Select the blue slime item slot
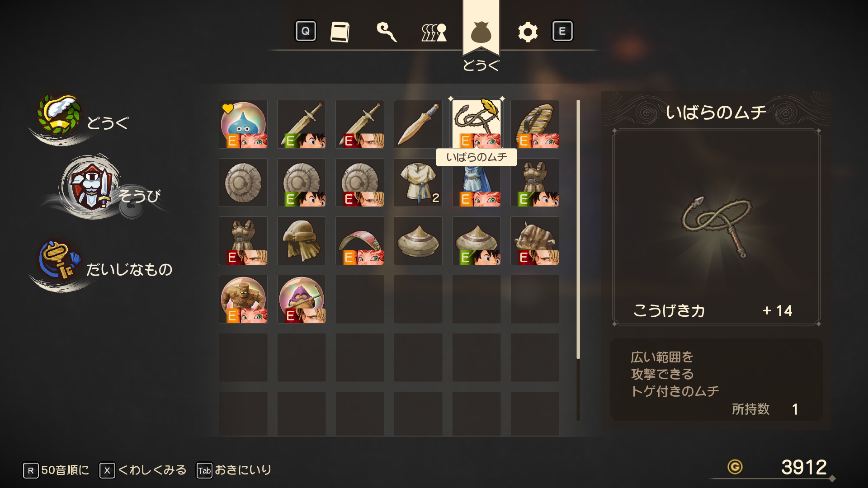Image resolution: width=868 pixels, height=488 pixels. [243, 124]
